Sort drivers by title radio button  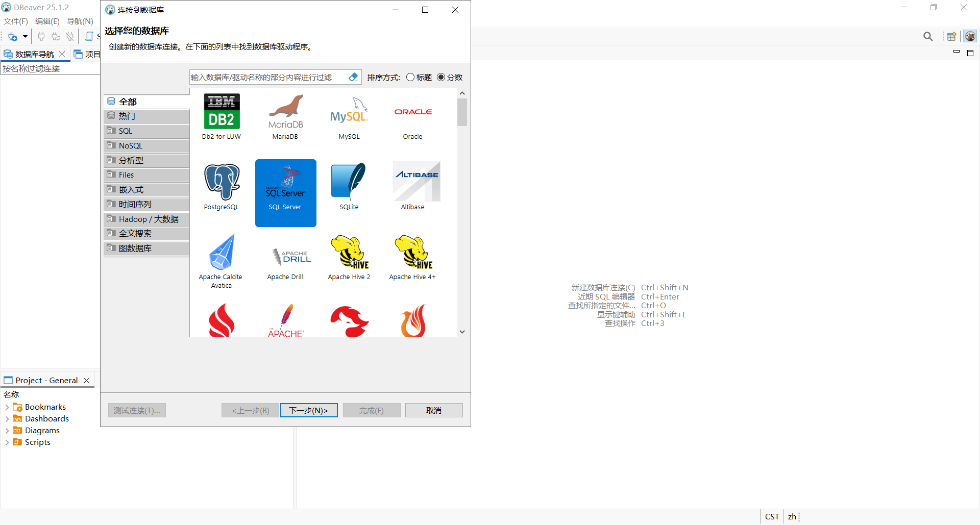410,77
